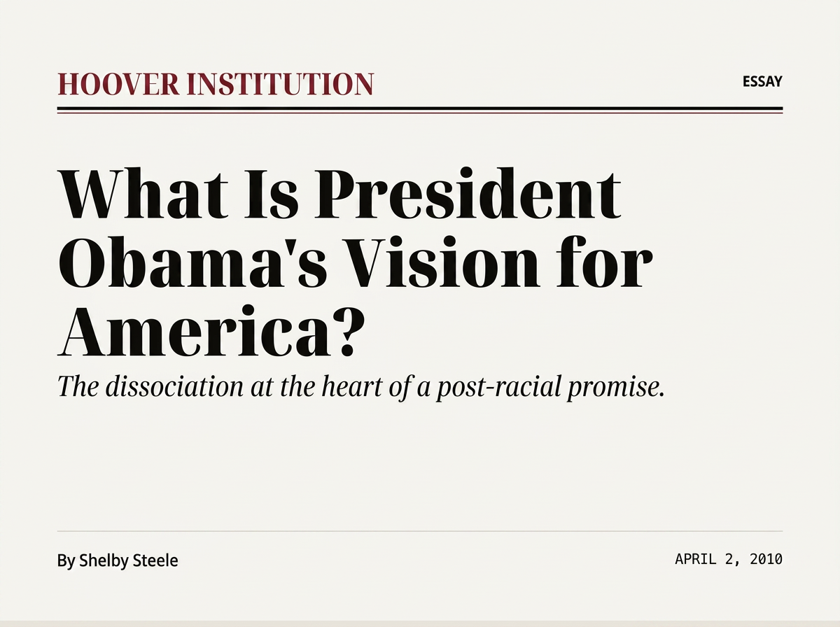Image resolution: width=840 pixels, height=627 pixels.
Task: Select the ESSAY category label
Action: (762, 82)
